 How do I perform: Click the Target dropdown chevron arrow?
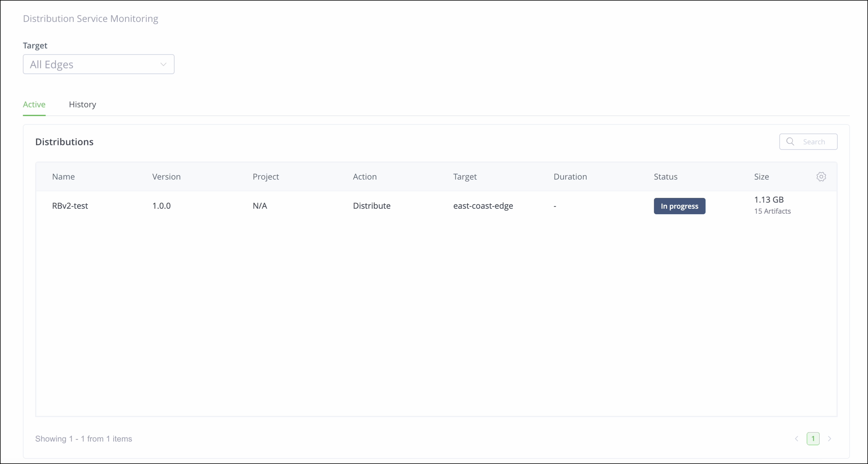point(163,64)
